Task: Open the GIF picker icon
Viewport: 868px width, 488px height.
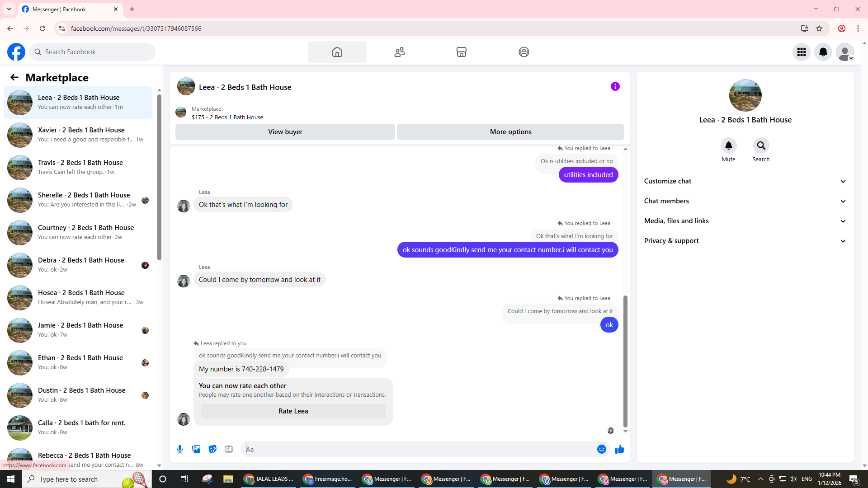Action: tap(229, 449)
